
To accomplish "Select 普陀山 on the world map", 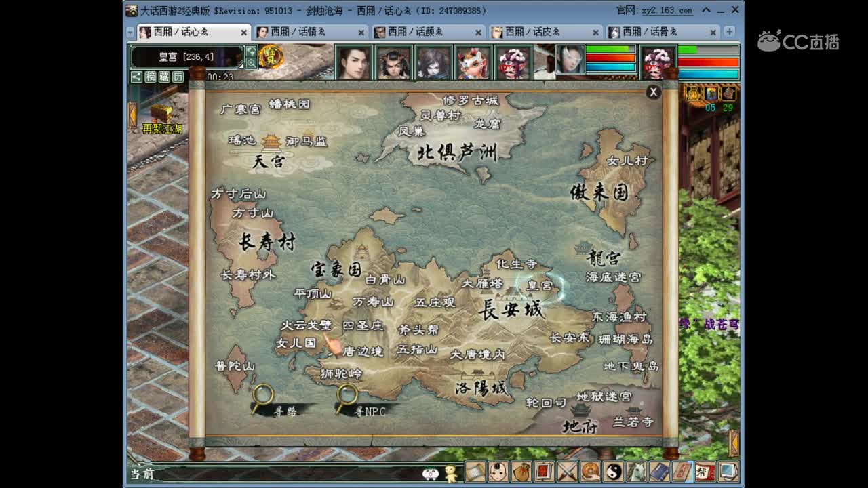I will point(235,366).
